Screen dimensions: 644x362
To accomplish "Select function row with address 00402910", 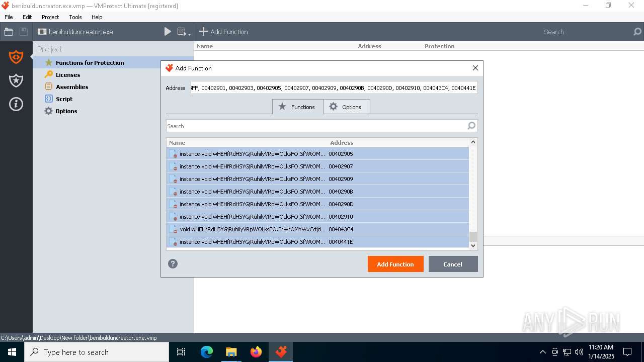I will pyautogui.click(x=317, y=216).
